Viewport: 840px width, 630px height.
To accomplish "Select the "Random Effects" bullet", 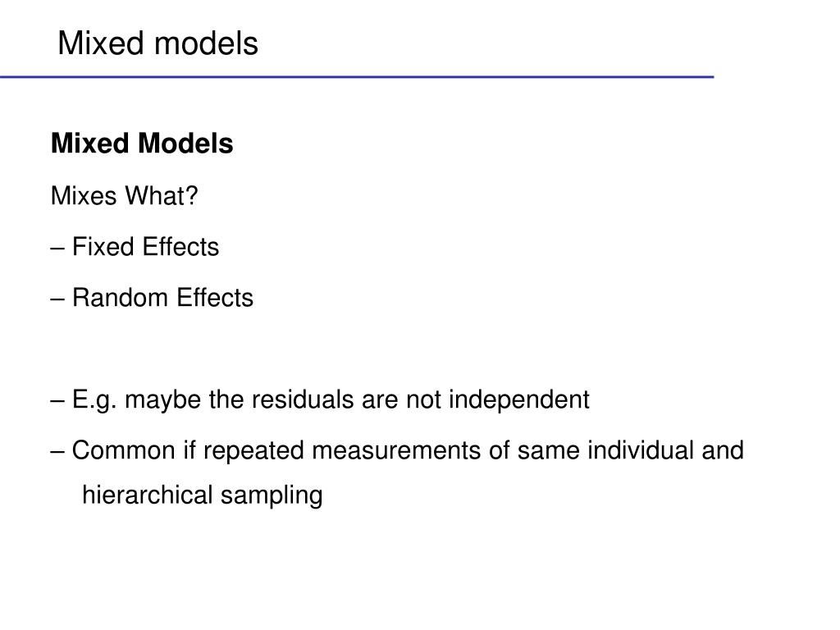I will point(152,298).
